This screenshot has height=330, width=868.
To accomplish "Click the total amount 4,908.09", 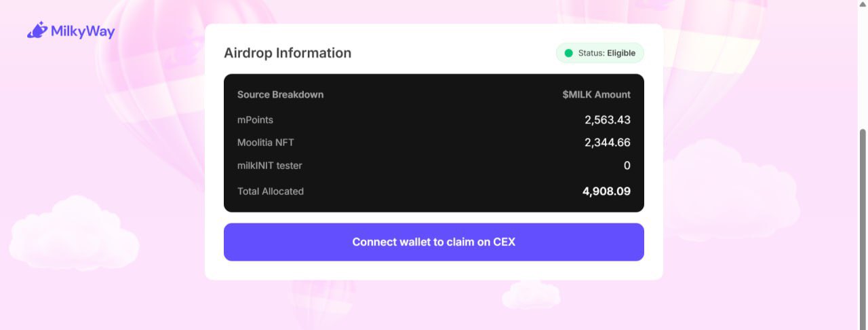I will 606,191.
